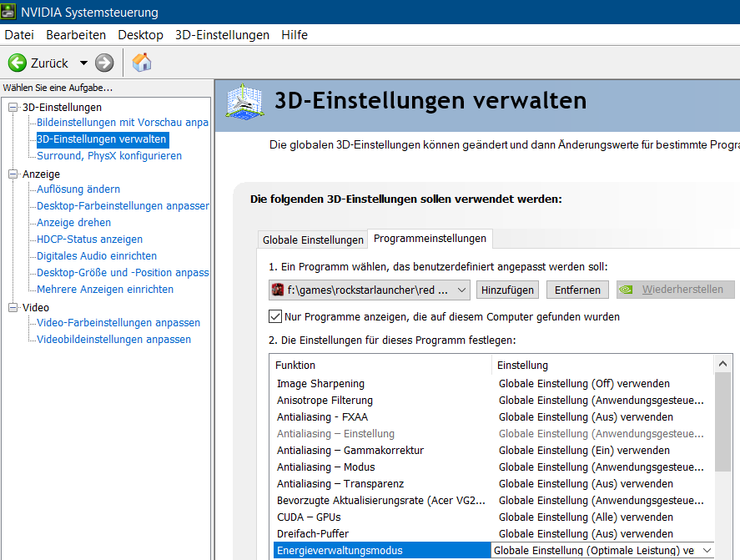Open the program selection combo box
This screenshot has width=740, height=560.
point(370,290)
